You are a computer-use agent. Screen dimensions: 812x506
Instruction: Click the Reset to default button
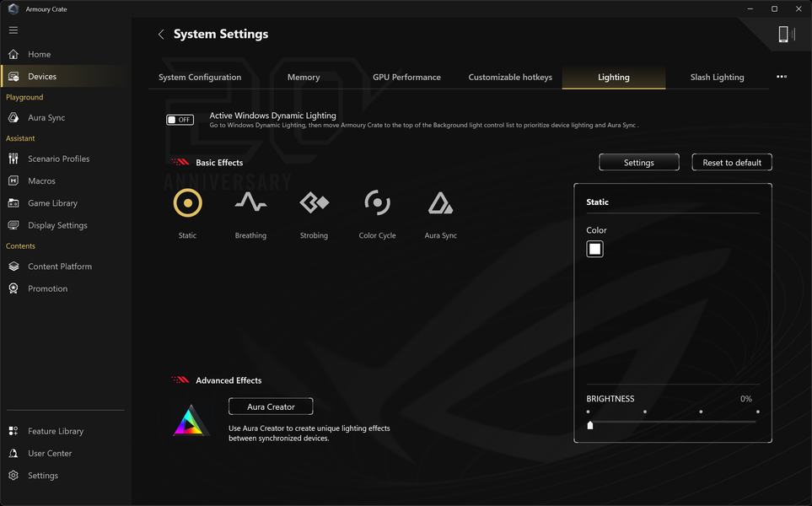click(x=732, y=162)
